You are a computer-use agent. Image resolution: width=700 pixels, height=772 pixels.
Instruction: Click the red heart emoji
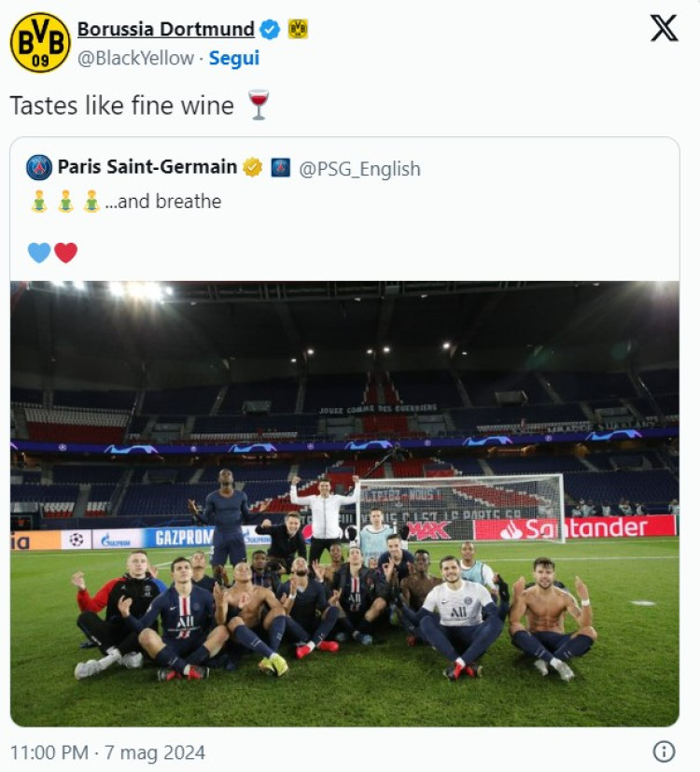click(x=66, y=253)
